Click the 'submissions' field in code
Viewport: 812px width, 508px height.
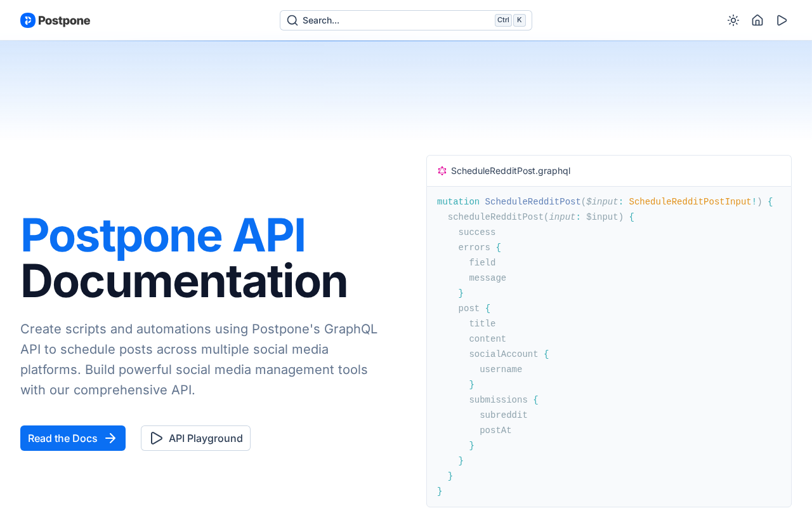click(x=499, y=400)
